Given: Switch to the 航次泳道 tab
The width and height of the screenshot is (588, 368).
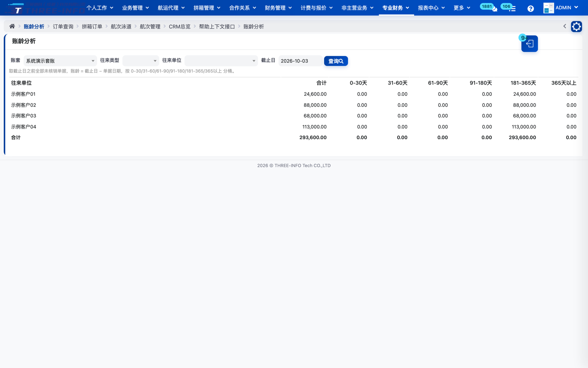Looking at the screenshot, I should 121,26.
